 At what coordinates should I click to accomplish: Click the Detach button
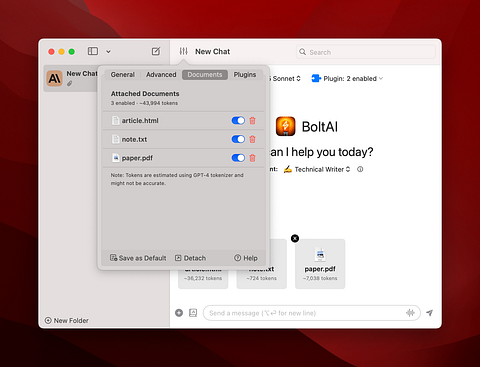190,258
